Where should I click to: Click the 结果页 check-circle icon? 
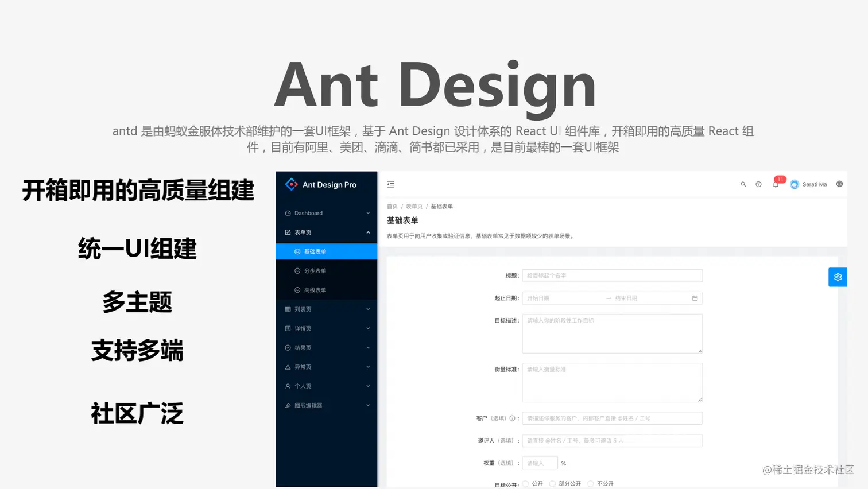[x=288, y=348]
